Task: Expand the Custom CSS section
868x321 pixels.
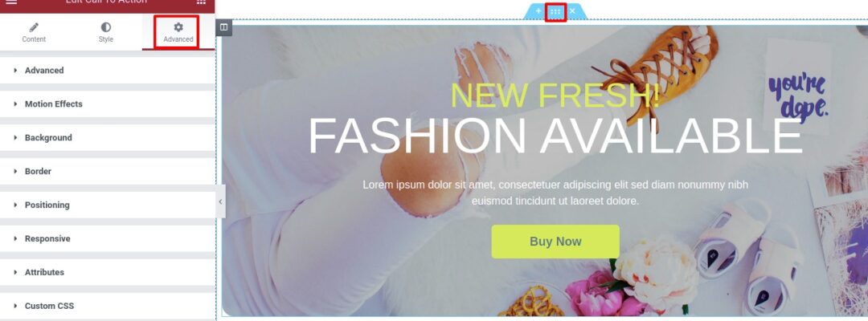Action: point(108,306)
